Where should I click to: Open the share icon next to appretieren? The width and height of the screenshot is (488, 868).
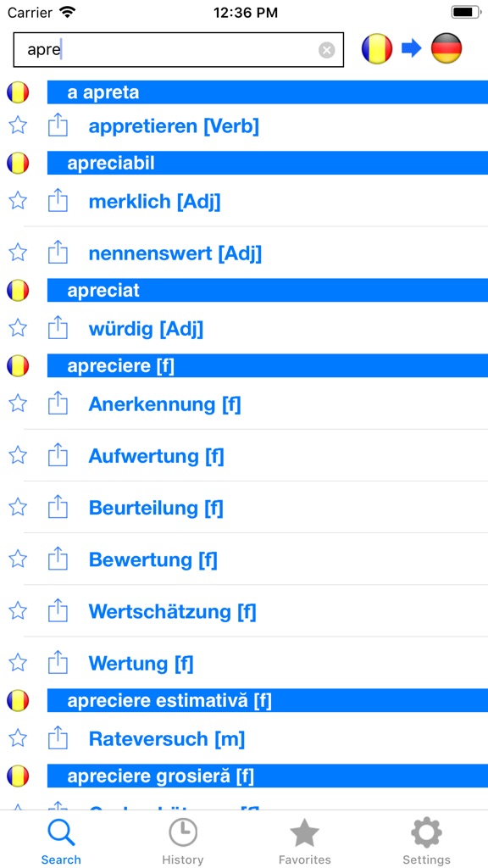58,125
